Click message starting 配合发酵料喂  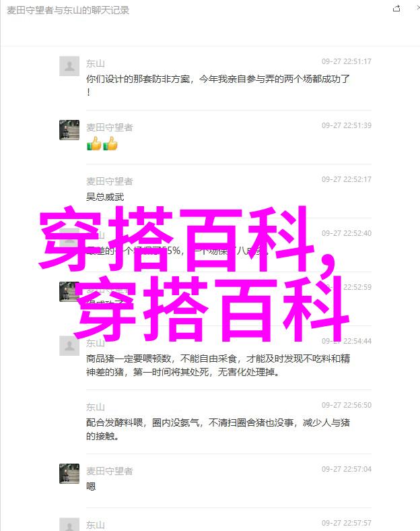tap(218, 429)
